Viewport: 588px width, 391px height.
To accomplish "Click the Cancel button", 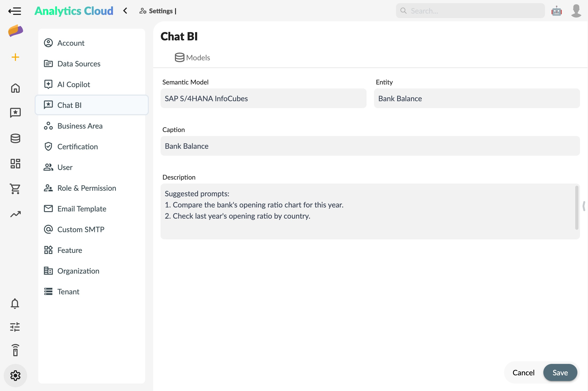I will pos(523,373).
